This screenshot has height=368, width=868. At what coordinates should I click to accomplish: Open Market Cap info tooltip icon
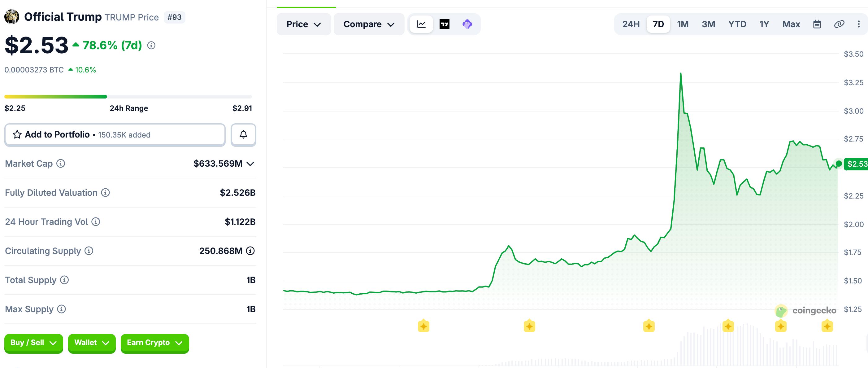[61, 164]
